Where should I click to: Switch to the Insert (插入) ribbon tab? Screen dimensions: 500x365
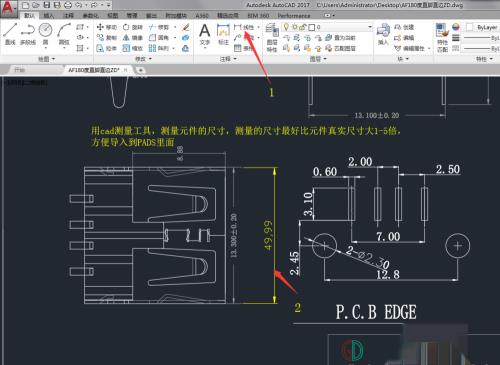point(49,15)
